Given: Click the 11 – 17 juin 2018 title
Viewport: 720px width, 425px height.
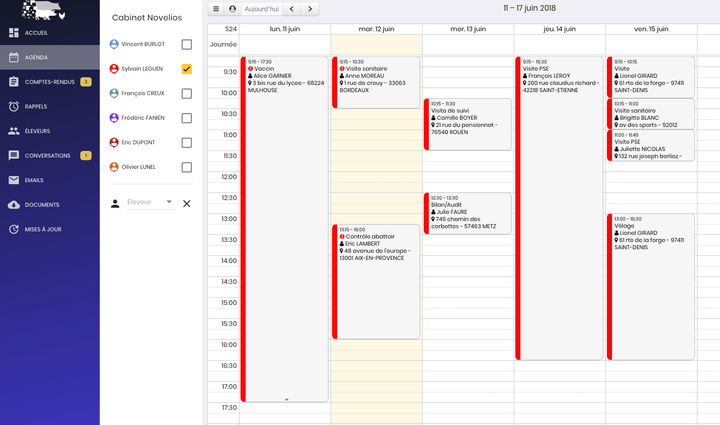Looking at the screenshot, I should point(529,8).
